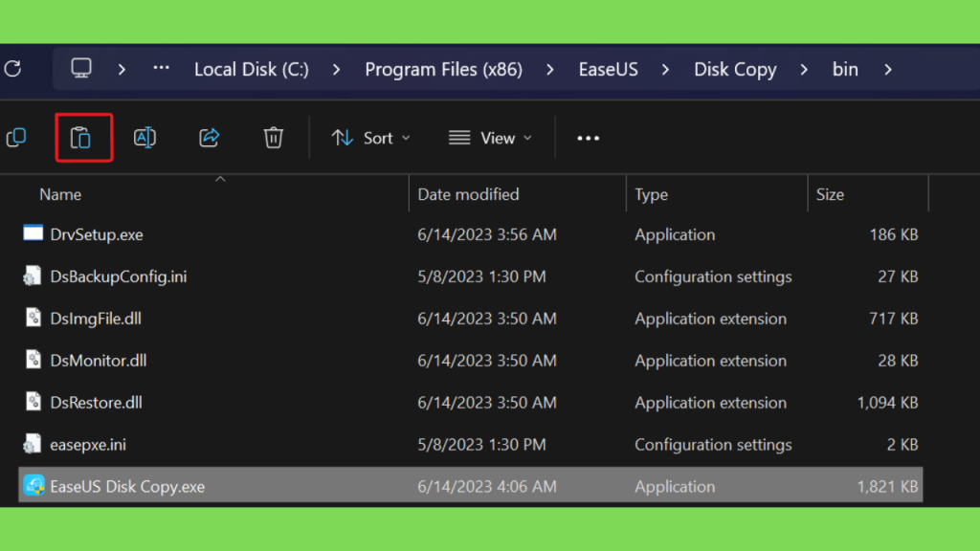This screenshot has height=551, width=980.
Task: Click the 6/14/2023 3:56 AM date cell
Action: (x=487, y=234)
